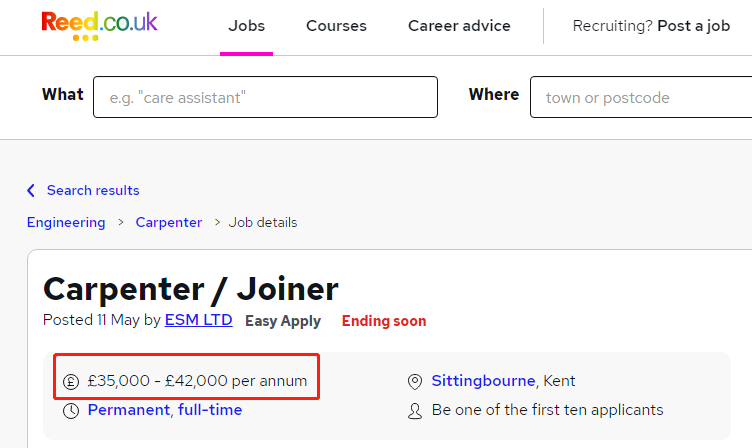Open the Carpenter breadcrumb link
This screenshot has width=752, height=448.
coord(169,223)
